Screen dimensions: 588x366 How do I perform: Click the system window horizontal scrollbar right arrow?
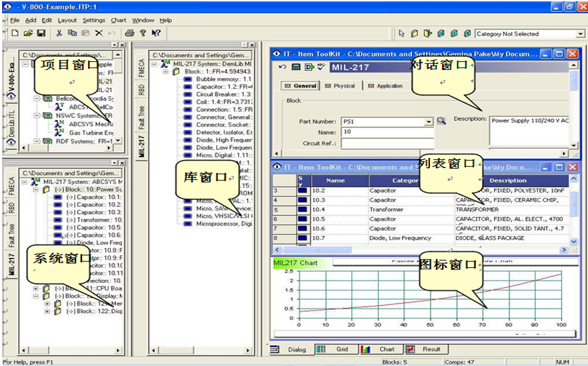tap(118, 351)
